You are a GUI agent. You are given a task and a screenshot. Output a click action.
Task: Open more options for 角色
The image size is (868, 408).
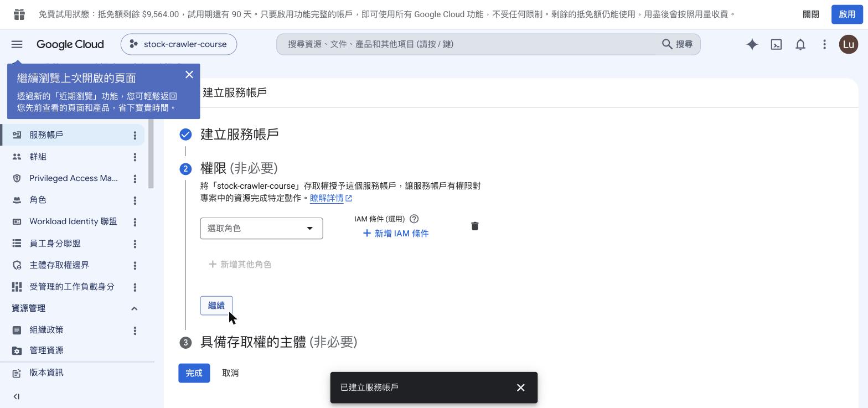click(x=135, y=200)
